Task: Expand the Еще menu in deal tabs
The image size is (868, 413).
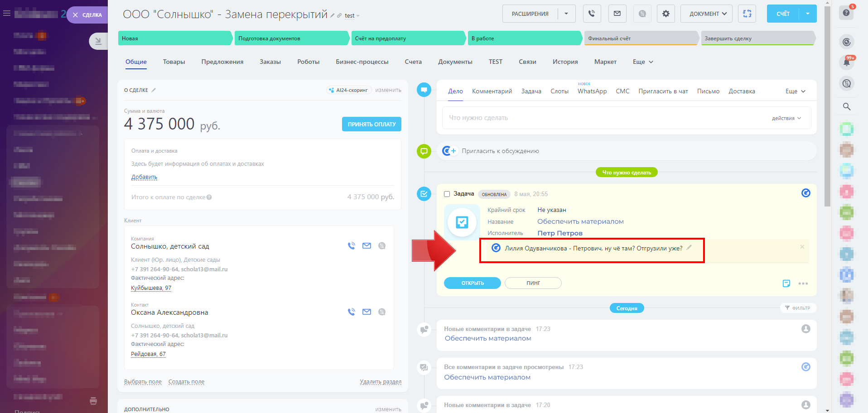Action: pyautogui.click(x=643, y=62)
